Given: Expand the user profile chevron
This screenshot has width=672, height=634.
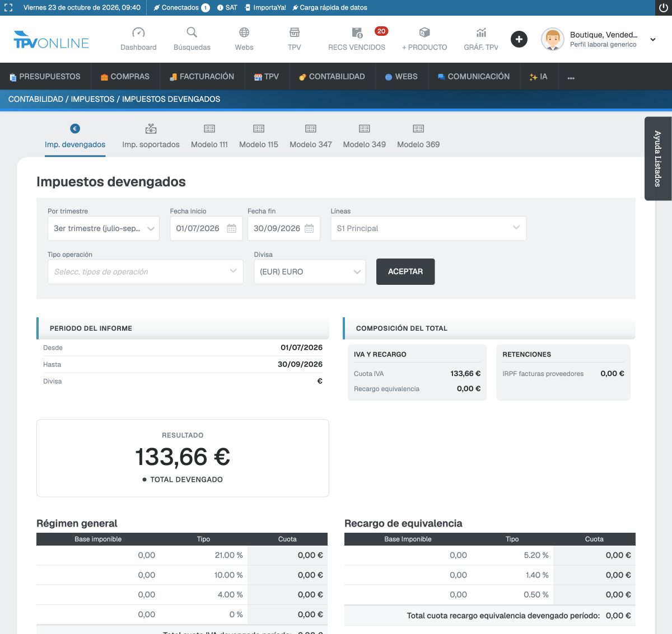Looking at the screenshot, I should click(653, 40).
